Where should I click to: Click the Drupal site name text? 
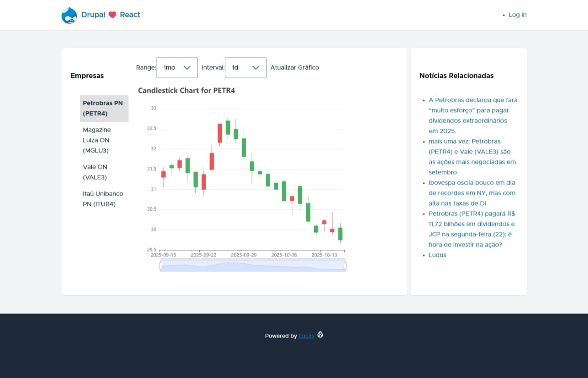93,15
